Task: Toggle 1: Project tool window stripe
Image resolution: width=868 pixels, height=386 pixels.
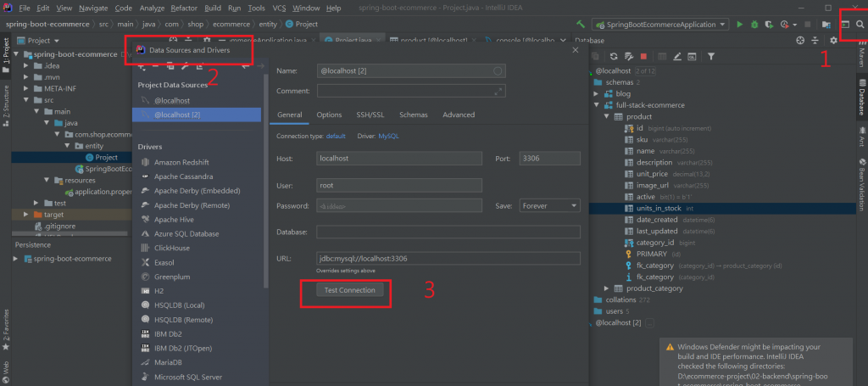Action: coord(6,55)
